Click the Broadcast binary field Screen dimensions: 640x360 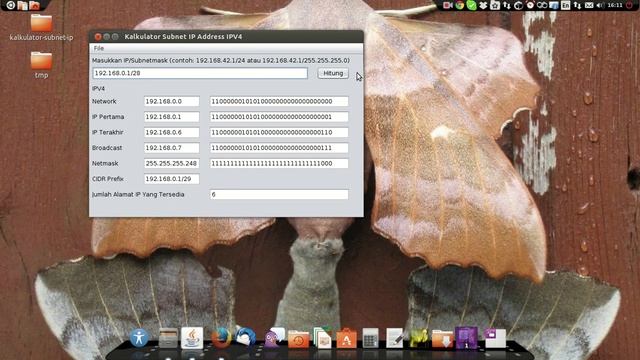click(x=279, y=148)
